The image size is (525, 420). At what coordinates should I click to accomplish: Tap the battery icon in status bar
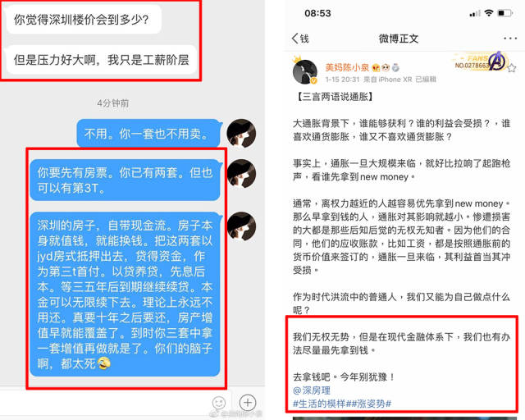tap(505, 13)
